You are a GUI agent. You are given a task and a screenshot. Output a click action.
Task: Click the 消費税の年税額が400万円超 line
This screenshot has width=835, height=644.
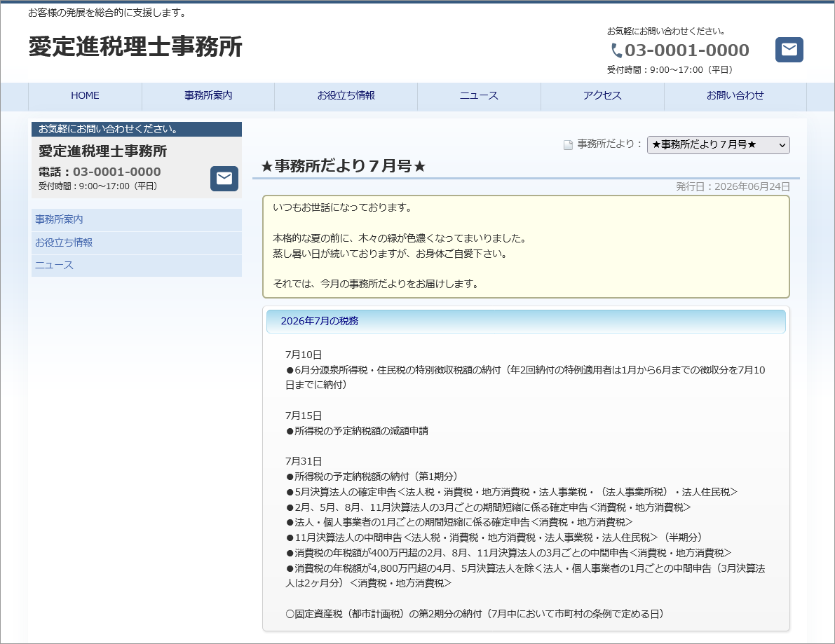pos(508,553)
